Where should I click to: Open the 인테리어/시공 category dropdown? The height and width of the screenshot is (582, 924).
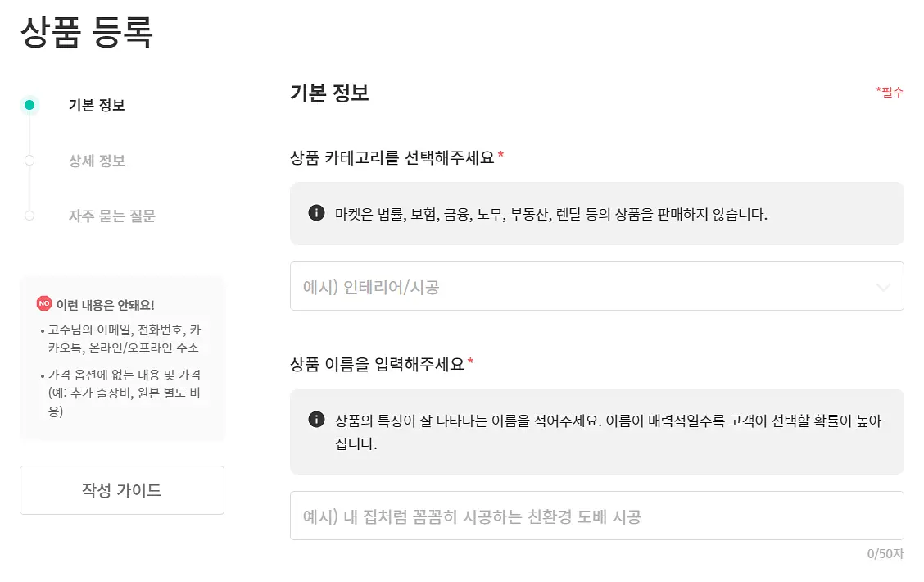click(596, 287)
